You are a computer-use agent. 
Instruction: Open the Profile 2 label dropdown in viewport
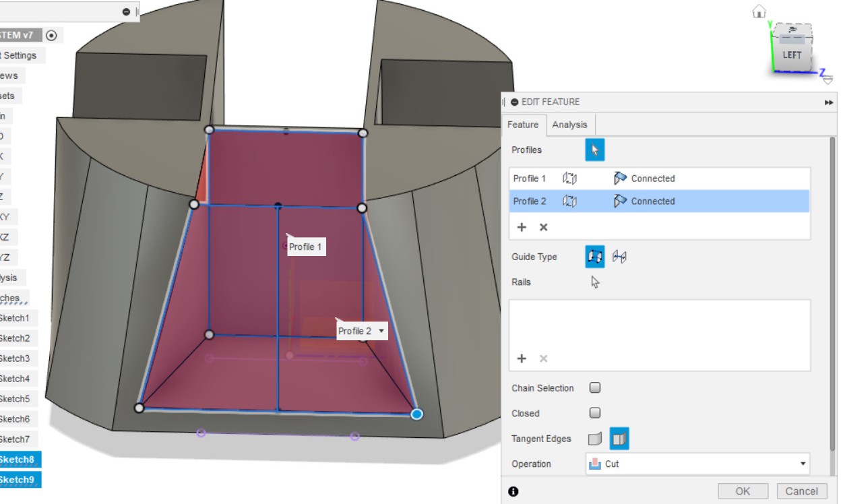click(x=382, y=331)
